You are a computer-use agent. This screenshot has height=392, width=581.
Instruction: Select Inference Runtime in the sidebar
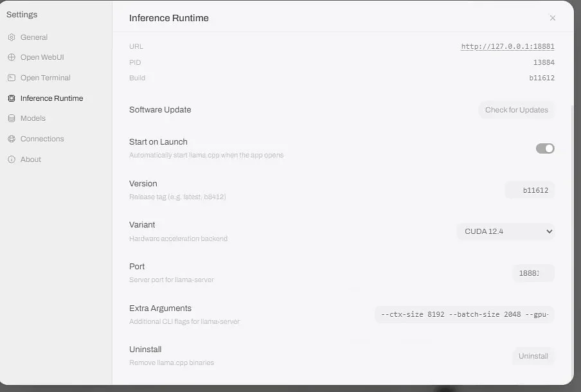coord(51,98)
